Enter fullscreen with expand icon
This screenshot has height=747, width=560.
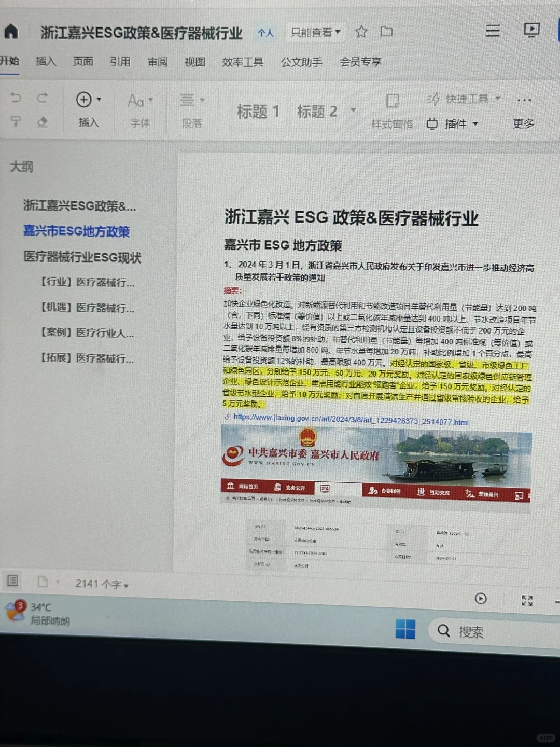[527, 601]
